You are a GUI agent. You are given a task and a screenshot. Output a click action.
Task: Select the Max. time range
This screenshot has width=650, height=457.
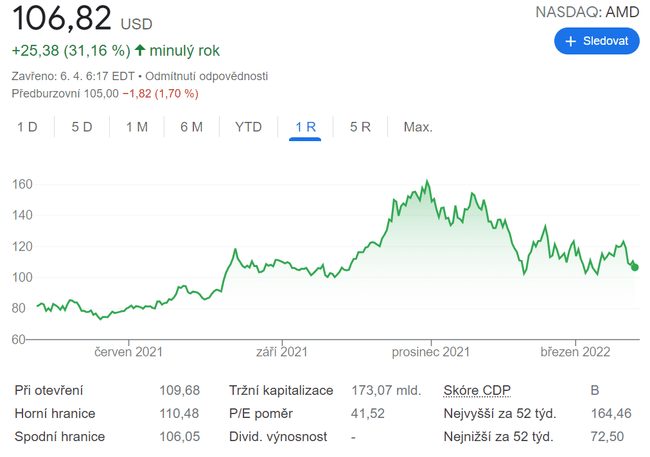[417, 127]
